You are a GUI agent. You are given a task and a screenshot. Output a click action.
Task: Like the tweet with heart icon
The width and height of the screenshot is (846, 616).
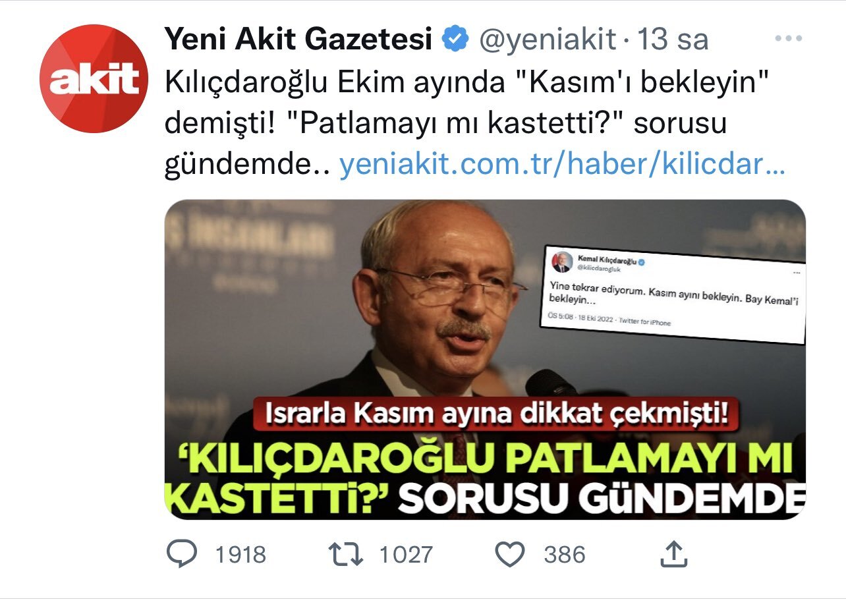point(509,555)
